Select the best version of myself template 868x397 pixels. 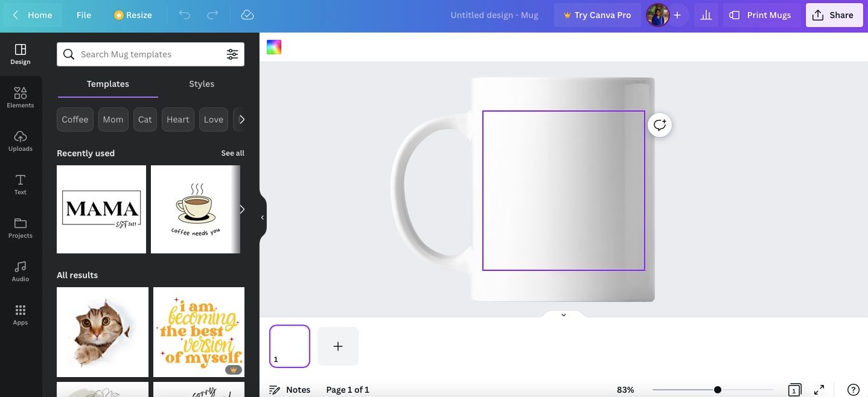pos(199,332)
